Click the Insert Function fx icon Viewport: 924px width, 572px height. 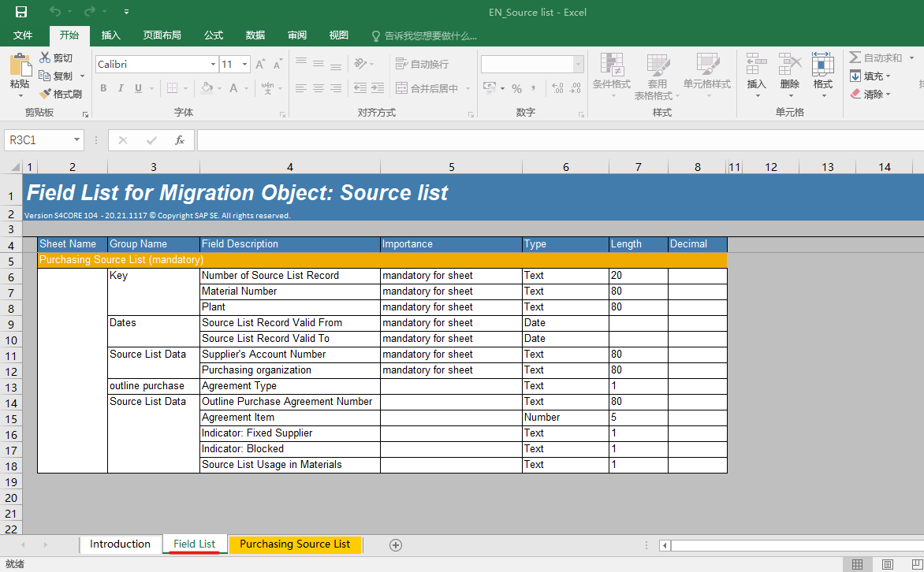180,140
